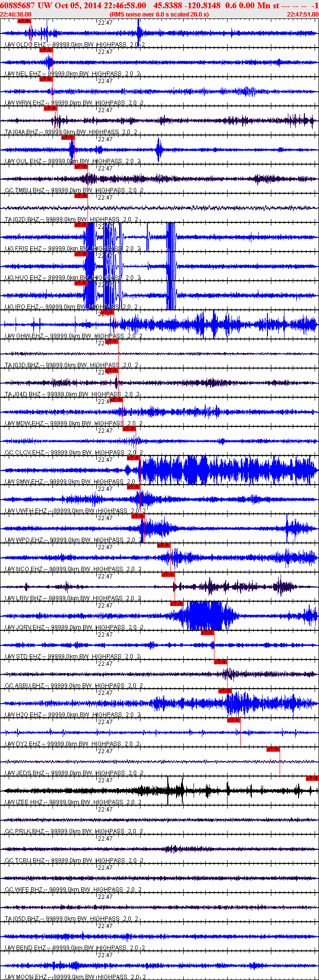Viewport: 319px width, 980px height.
Task: Click the red pick flag on the TMBU trace
Action: pyautogui.click(x=81, y=167)
